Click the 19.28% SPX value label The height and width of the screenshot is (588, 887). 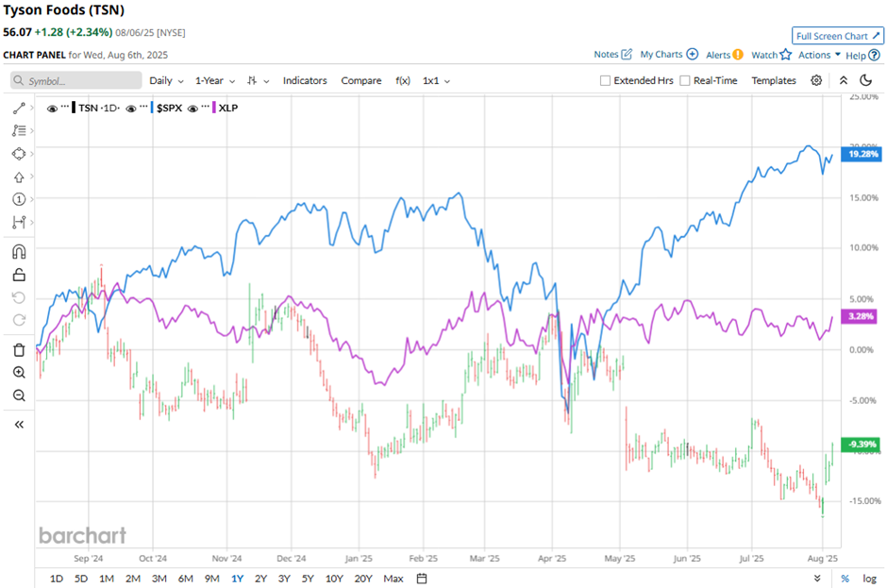pyautogui.click(x=861, y=154)
